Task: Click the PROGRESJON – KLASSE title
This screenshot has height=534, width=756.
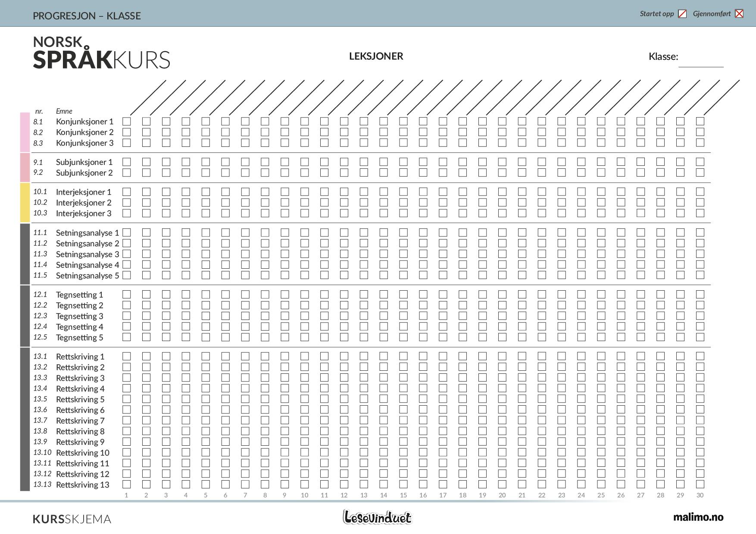Action: click(87, 16)
